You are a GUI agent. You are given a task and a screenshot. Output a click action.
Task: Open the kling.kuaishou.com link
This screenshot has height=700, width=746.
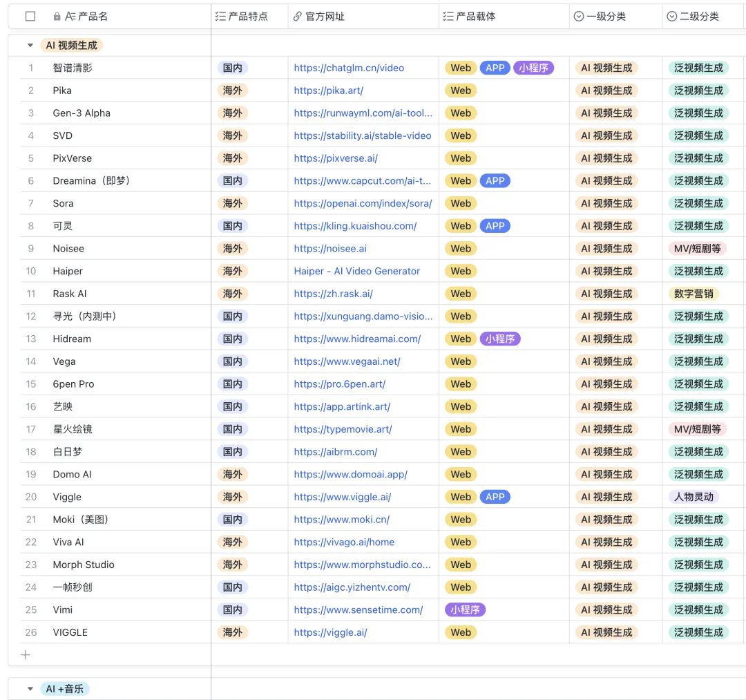tap(355, 226)
